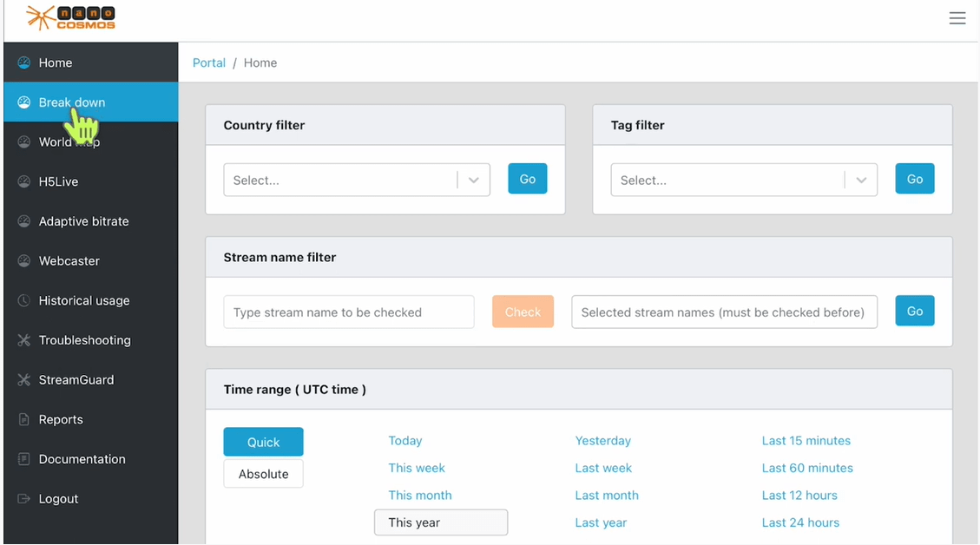Expand the Country filter chevron arrow
This screenshot has height=545, width=980.
coord(473,179)
